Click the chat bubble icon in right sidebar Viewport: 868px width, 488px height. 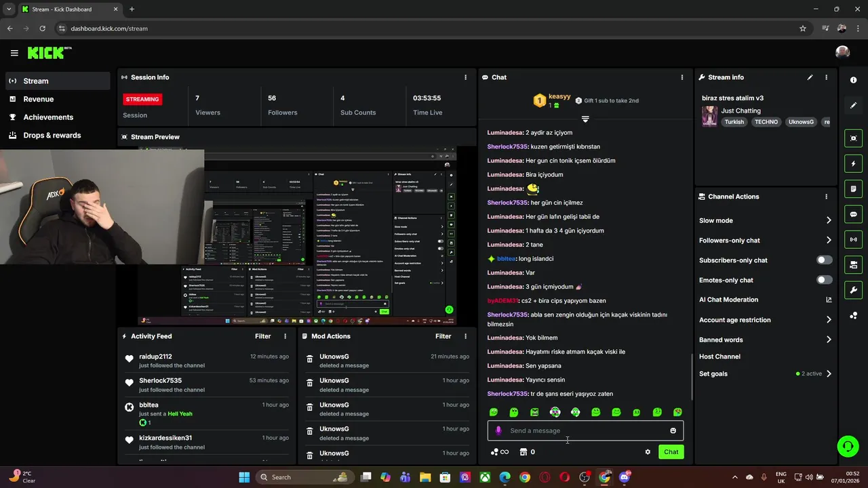click(853, 214)
